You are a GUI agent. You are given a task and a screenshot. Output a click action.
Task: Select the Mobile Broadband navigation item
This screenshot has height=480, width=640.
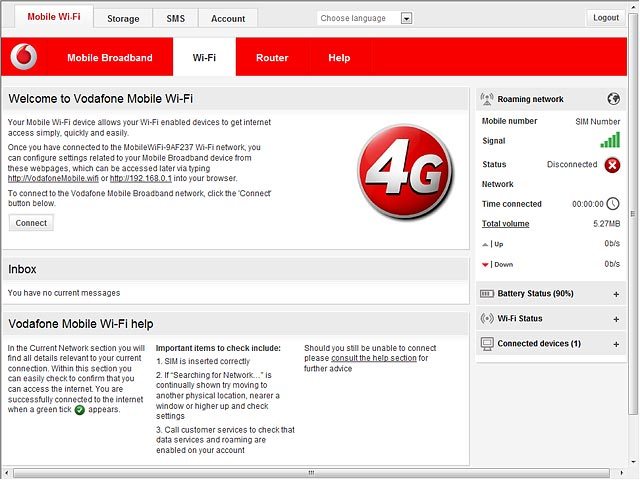click(110, 58)
